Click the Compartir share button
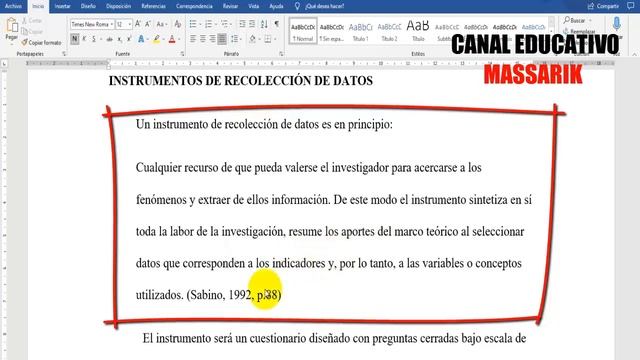 point(603,6)
